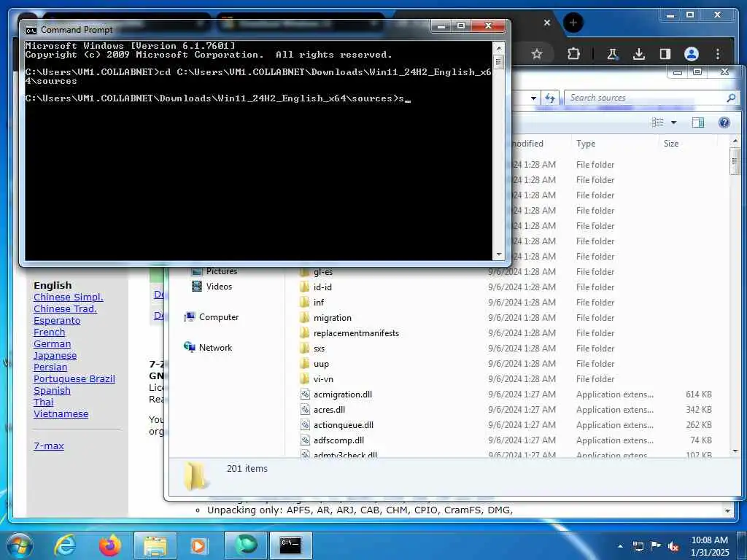Open Chrome Labs flask icon
747x560 pixels.
tap(612, 54)
